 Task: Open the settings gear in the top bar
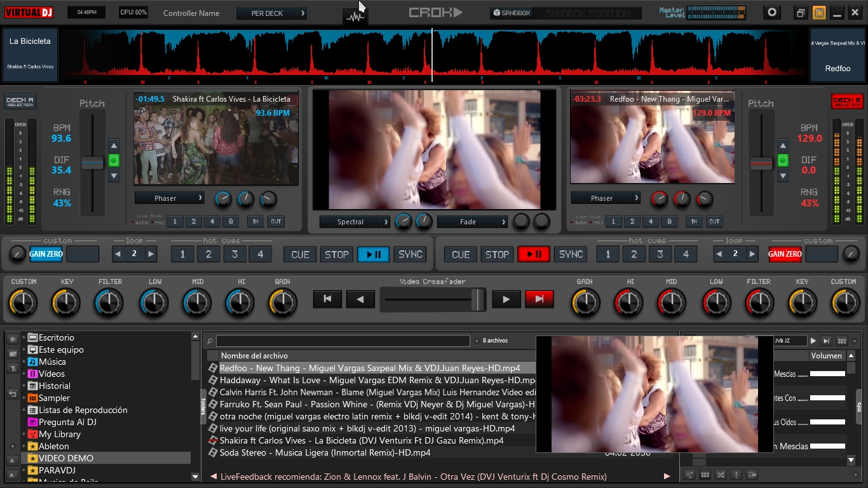[772, 13]
